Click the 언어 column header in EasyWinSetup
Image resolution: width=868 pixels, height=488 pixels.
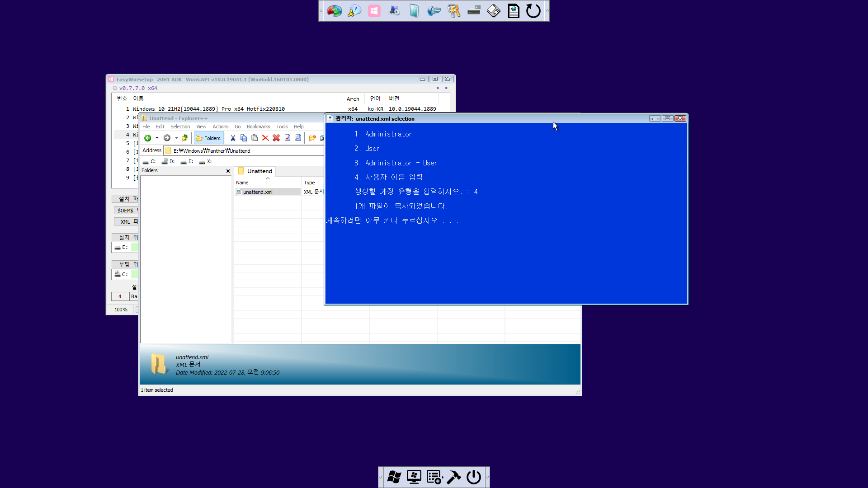click(375, 99)
